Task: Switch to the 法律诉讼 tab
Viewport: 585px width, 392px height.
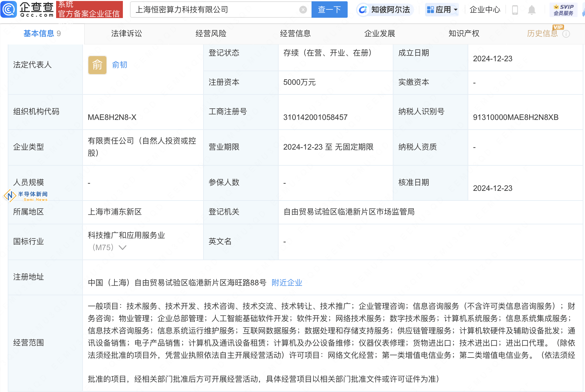Action: 126,34
